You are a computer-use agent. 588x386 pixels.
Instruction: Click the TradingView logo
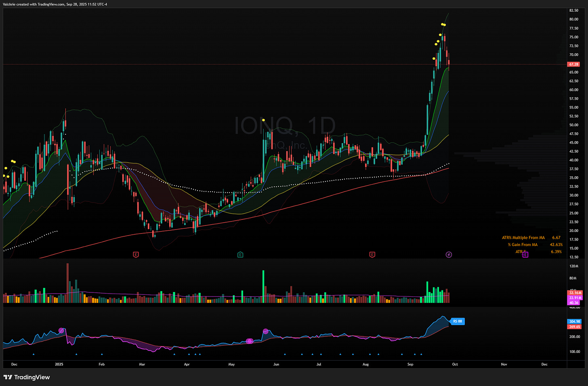[27, 377]
